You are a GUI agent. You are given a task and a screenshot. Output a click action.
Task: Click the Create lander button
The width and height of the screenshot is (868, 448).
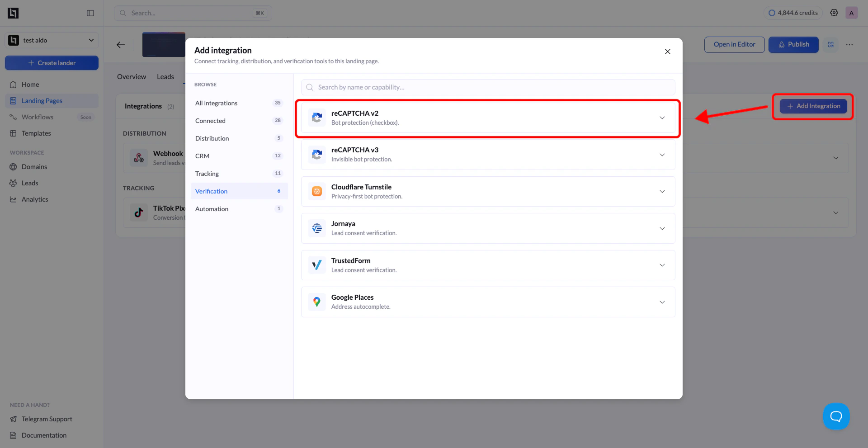click(52, 63)
